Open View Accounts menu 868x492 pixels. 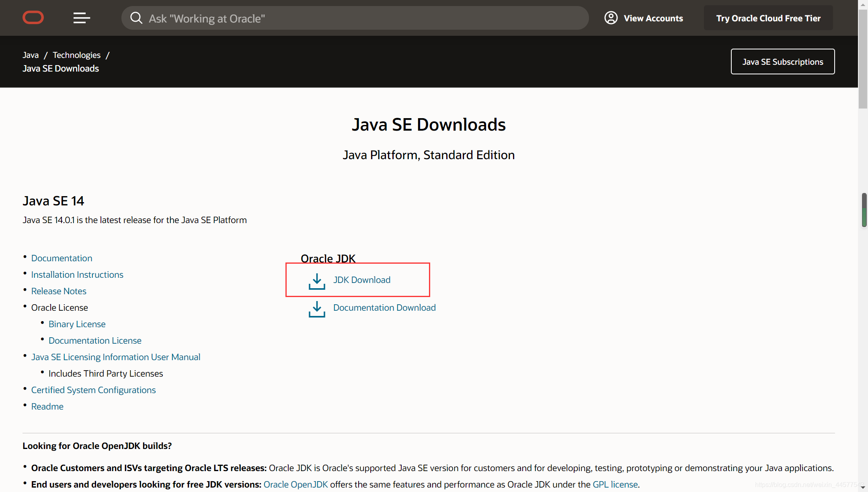pyautogui.click(x=653, y=18)
